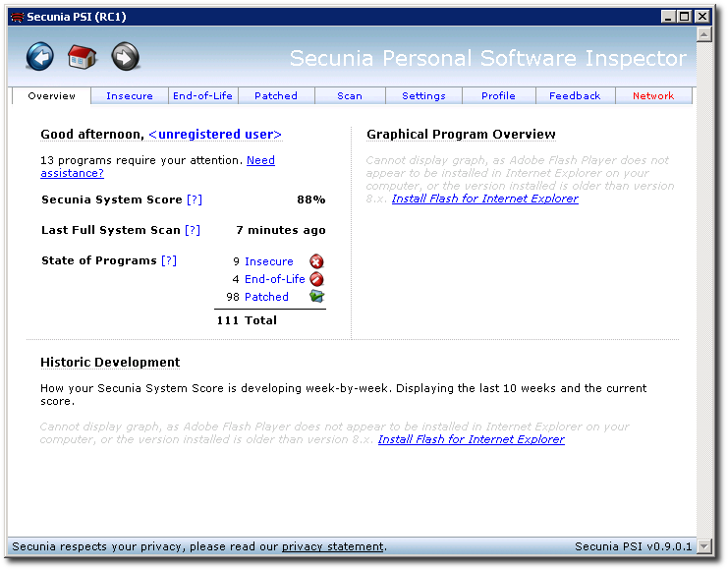The image size is (728, 570).
Task: Click the scrollbar up arrow
Action: pos(704,34)
